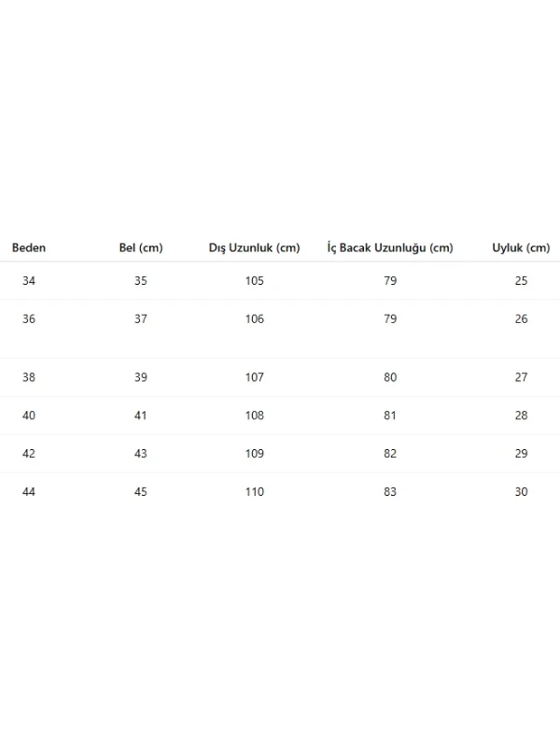
Task: Select the thigh value 25
Action: pyautogui.click(x=521, y=280)
